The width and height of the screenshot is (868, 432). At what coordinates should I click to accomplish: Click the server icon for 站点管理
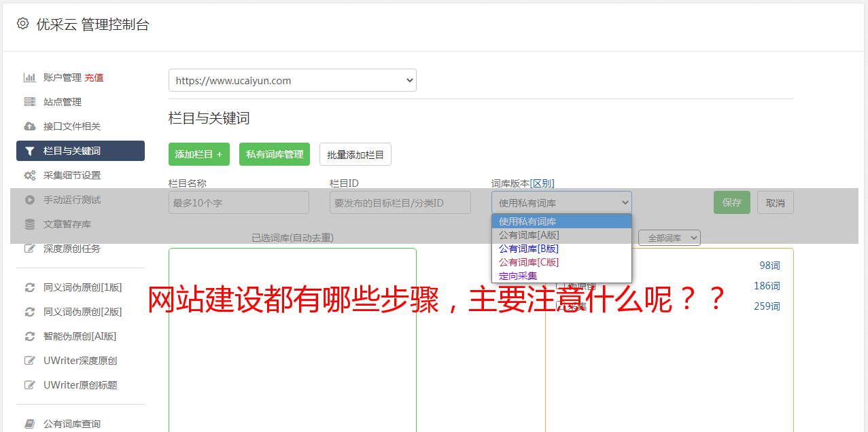coord(30,102)
